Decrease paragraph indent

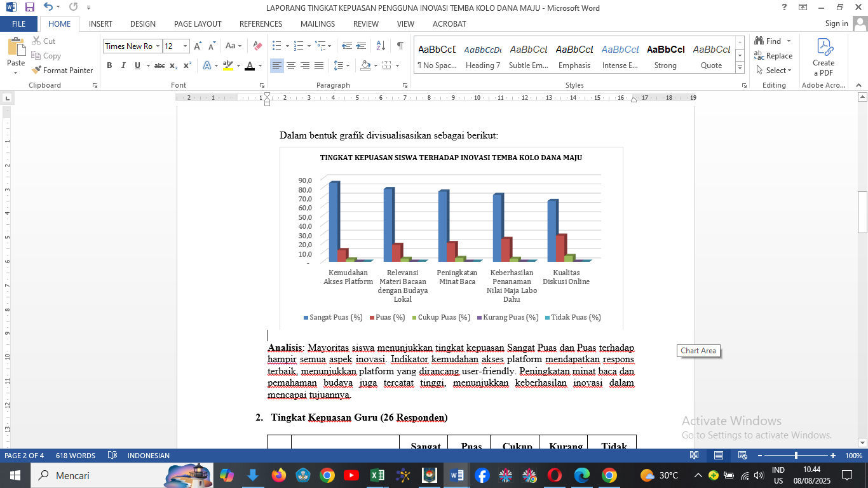click(347, 46)
